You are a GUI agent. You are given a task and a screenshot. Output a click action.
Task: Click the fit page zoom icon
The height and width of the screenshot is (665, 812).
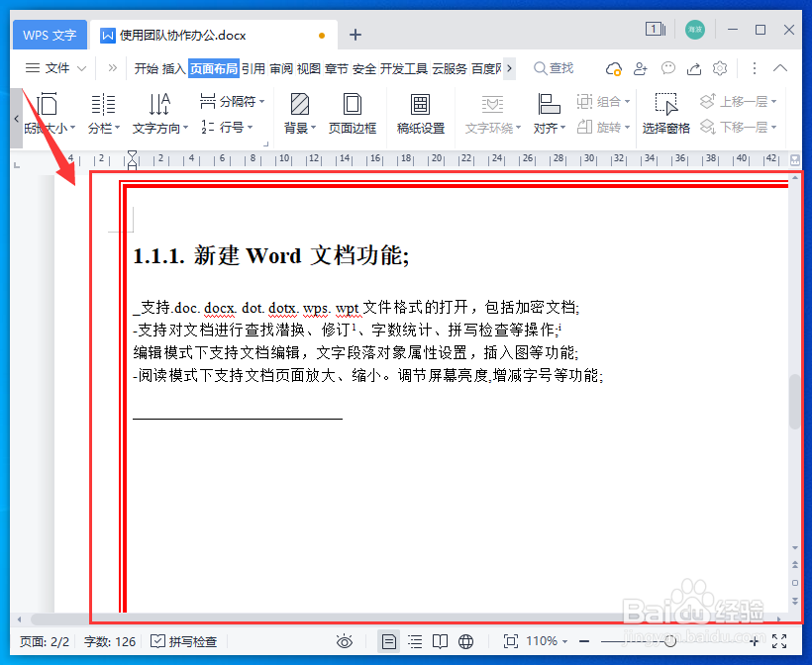511,641
